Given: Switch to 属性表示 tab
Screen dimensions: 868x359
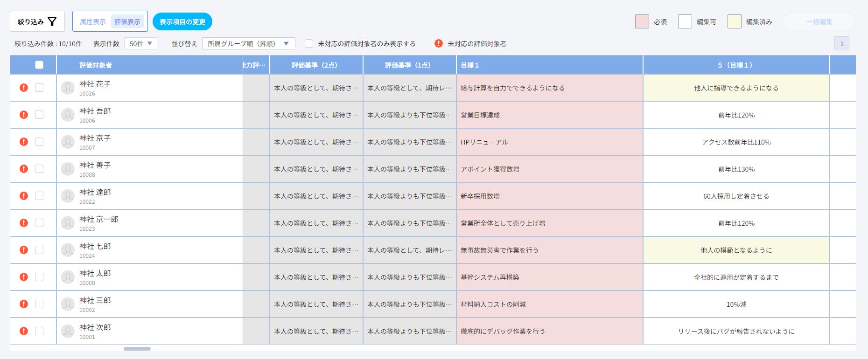Looking at the screenshot, I should point(93,21).
